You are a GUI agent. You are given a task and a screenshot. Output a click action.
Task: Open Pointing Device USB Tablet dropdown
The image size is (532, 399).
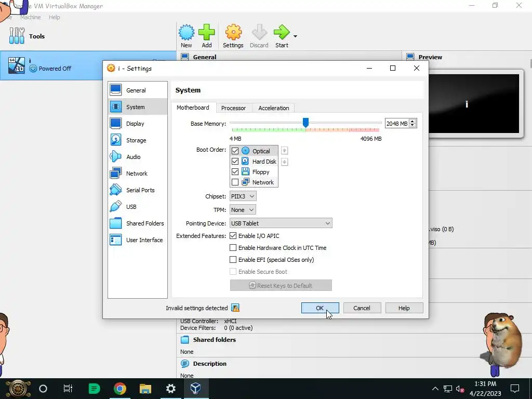281,223
